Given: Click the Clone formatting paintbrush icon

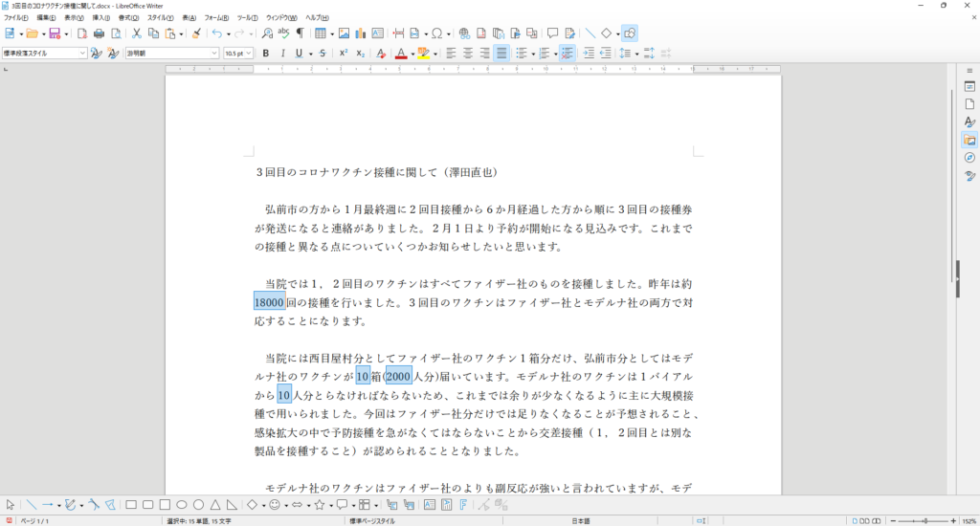Looking at the screenshot, I should (x=196, y=33).
